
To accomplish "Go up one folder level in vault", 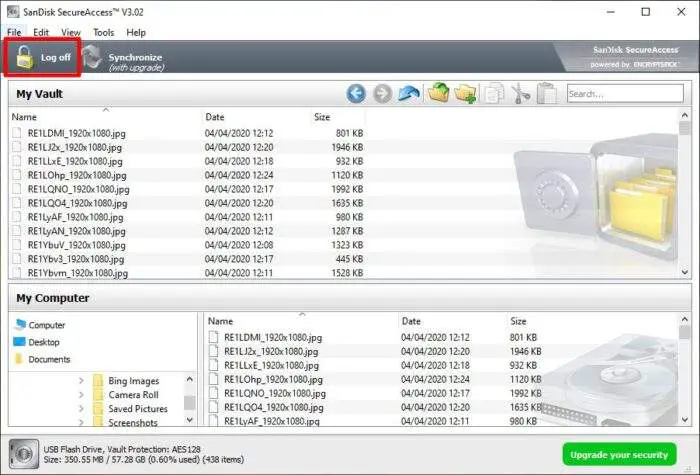I will coord(408,94).
